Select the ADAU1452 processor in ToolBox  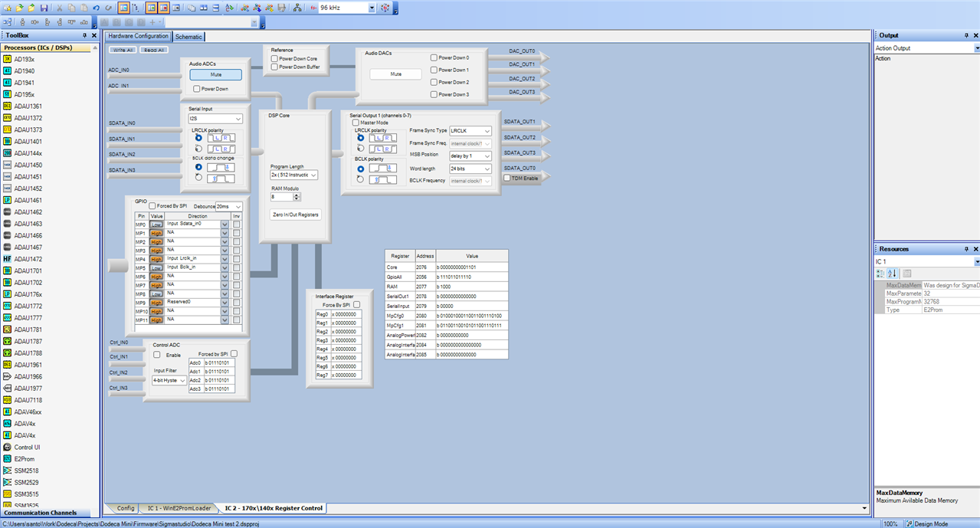pyautogui.click(x=28, y=189)
